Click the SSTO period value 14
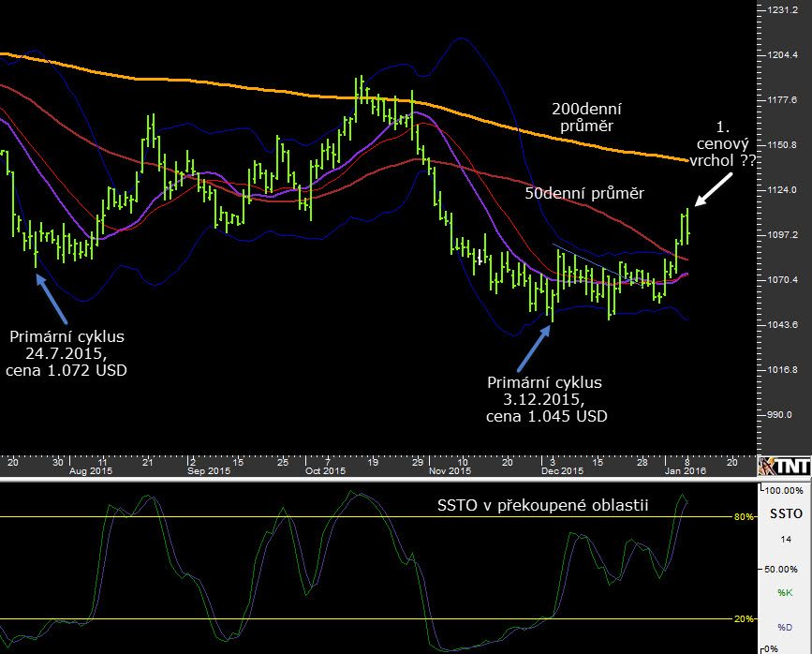The image size is (812, 654). 786,540
